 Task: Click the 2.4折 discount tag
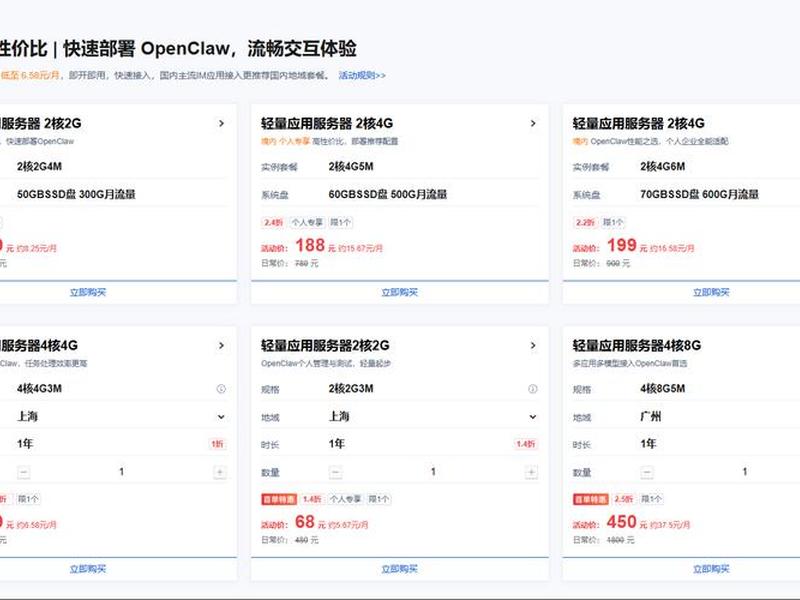(273, 222)
